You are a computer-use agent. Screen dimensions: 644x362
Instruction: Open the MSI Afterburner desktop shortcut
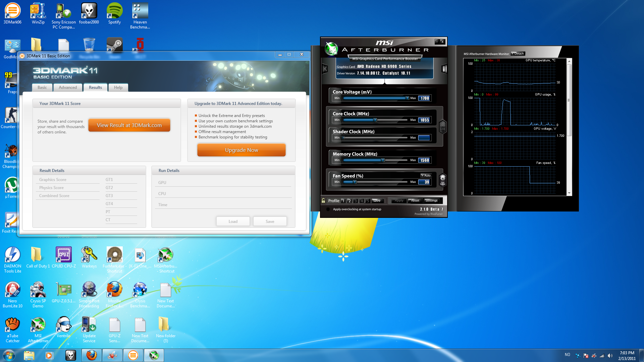click(38, 329)
